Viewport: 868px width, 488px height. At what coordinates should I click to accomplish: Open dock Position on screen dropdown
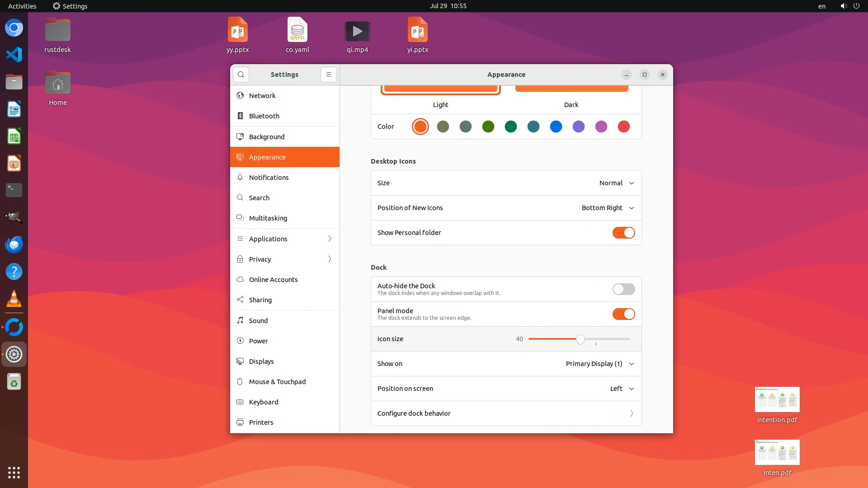pos(622,389)
